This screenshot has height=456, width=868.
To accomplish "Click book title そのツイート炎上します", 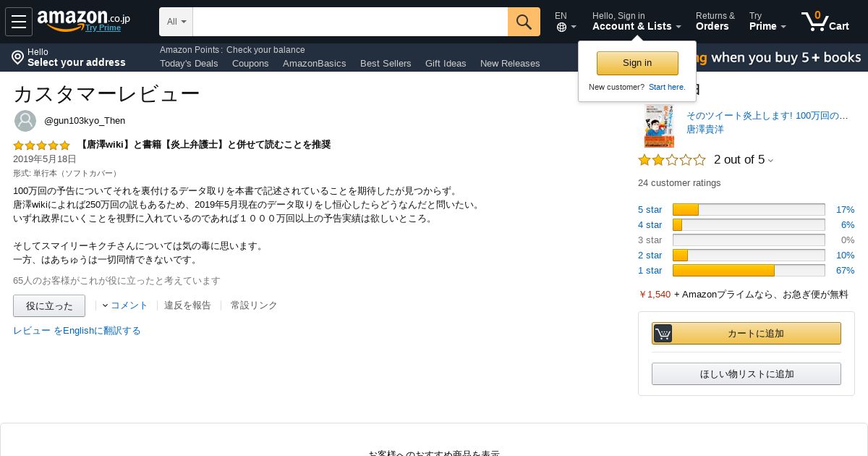I will 767,116.
